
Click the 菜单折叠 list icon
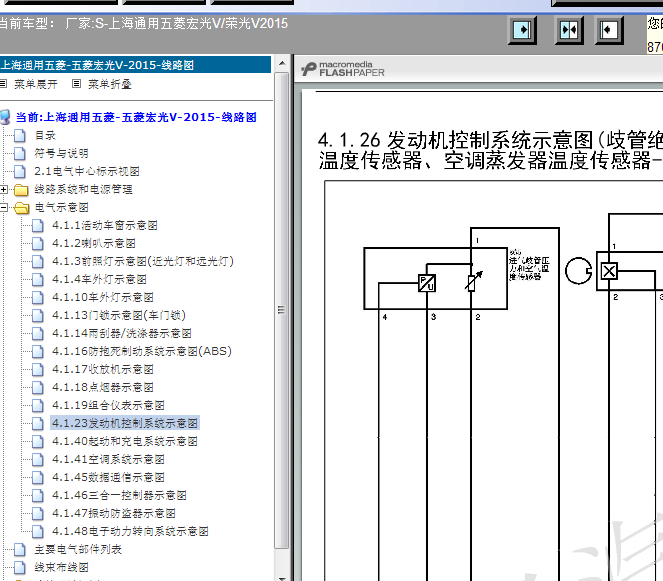(77, 83)
